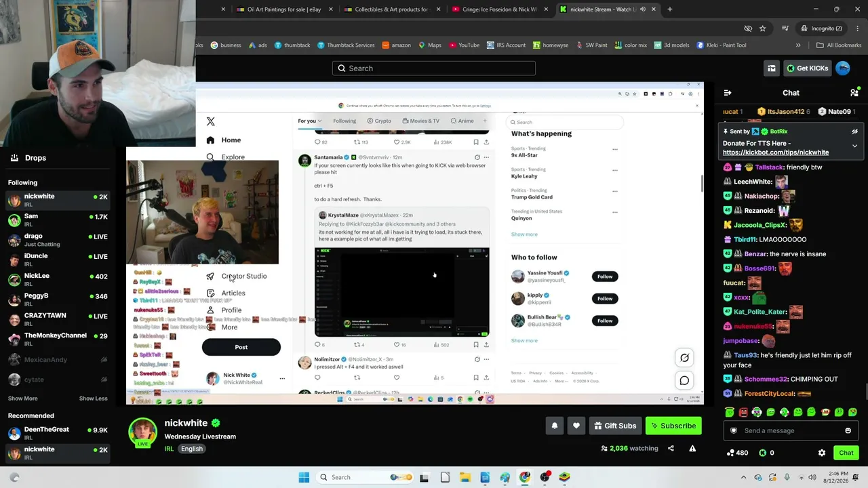The image size is (868, 488).
Task: Share the stream via share icon
Action: pos(671,448)
